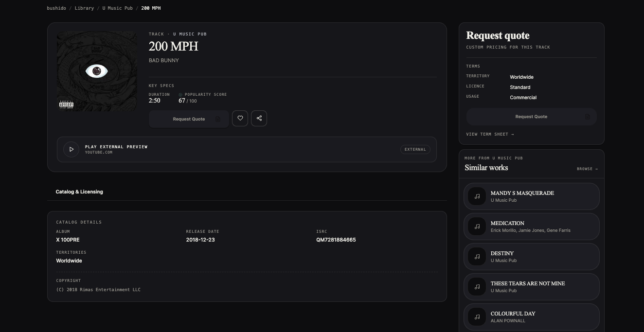Click album name X 100PRE
The width and height of the screenshot is (644, 332).
point(68,240)
